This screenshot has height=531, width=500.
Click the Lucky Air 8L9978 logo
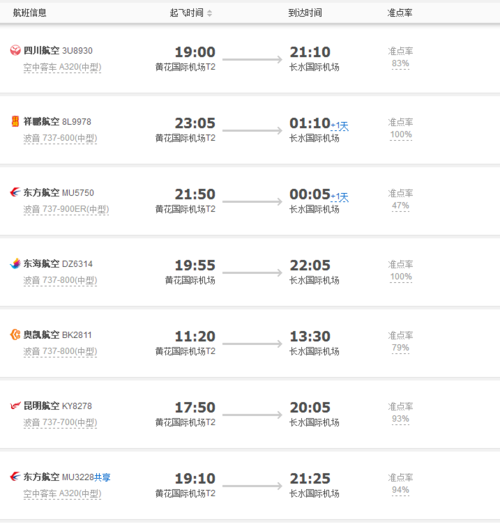15,121
